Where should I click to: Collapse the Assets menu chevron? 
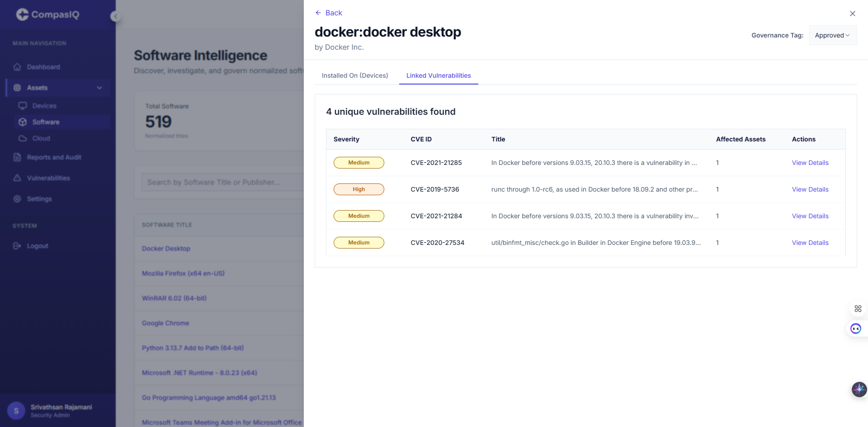point(99,88)
